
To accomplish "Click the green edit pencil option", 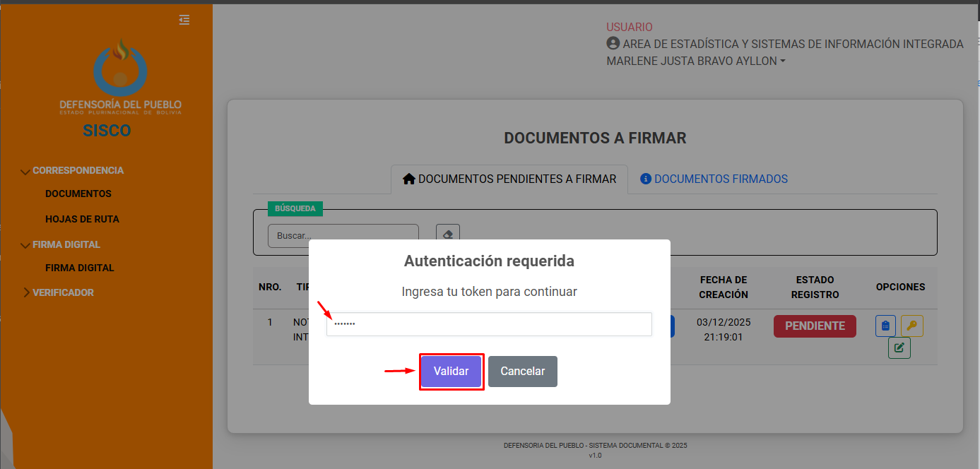I will point(899,348).
